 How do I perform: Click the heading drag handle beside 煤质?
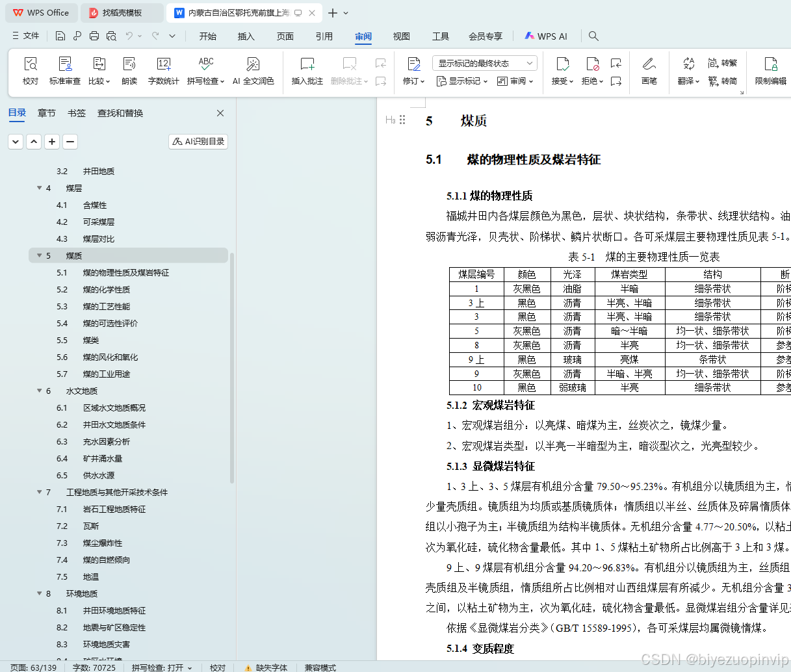pyautogui.click(x=402, y=120)
